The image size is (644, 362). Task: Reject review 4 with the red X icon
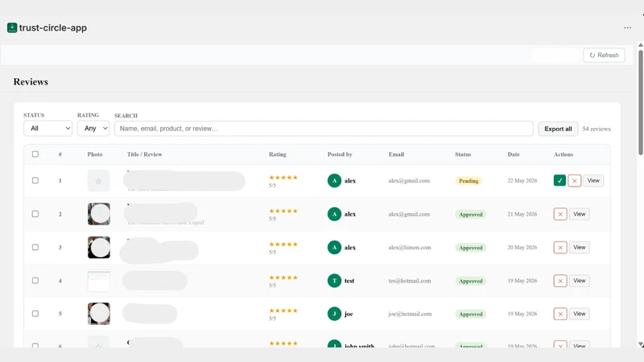[x=560, y=281]
